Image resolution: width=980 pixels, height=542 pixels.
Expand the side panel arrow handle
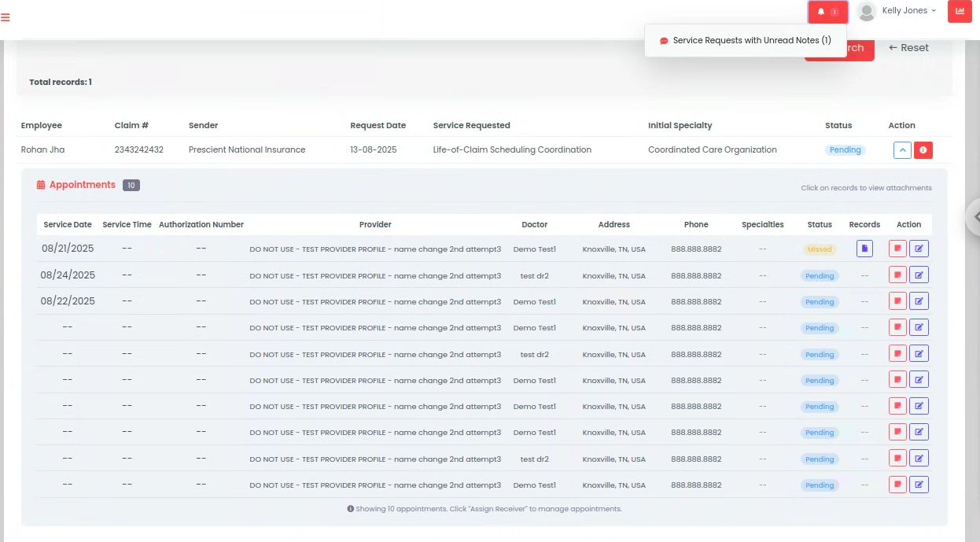tap(974, 216)
